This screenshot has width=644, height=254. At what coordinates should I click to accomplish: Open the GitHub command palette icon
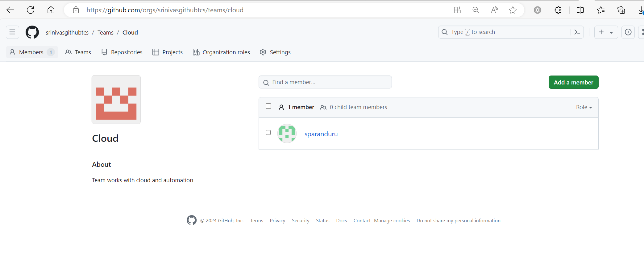[x=577, y=32]
